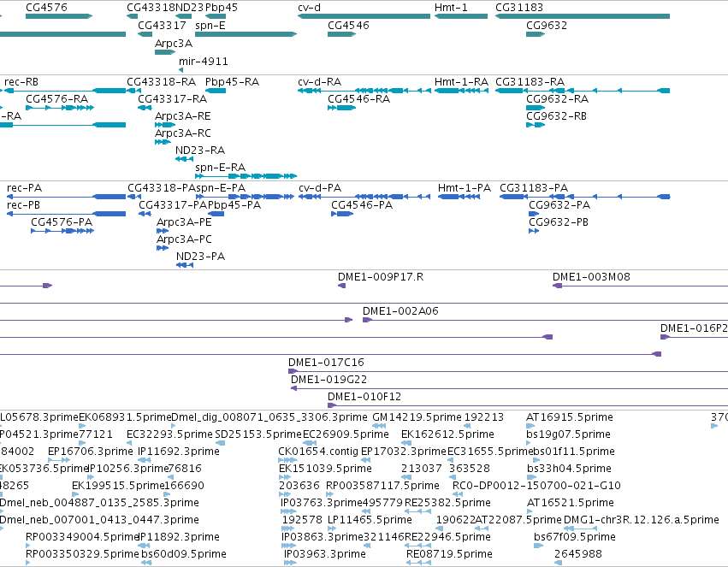The image size is (728, 567).
Task: Select the Arpc3A-RE transcript
Action: [x=165, y=124]
